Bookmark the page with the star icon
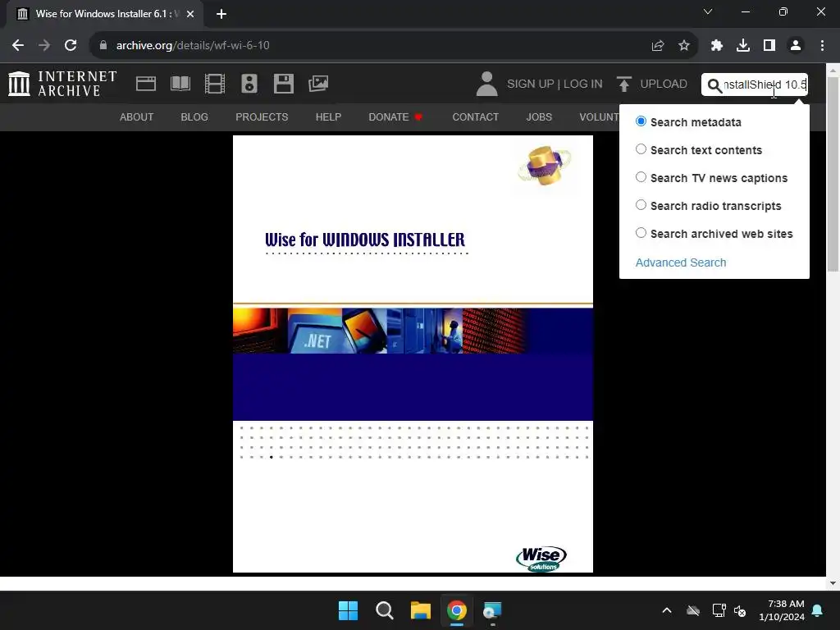840x630 pixels. point(684,46)
